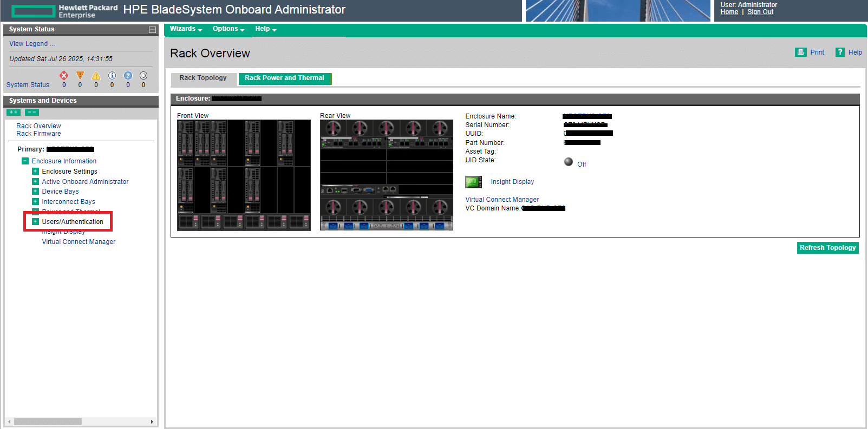Click the System Status link
The image size is (868, 429).
28,85
